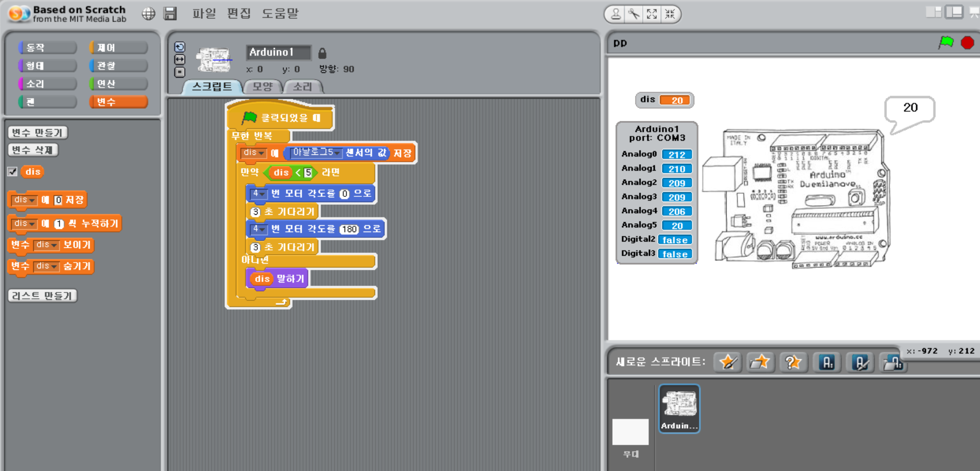This screenshot has height=471, width=980.
Task: Open dis dropdown in 변수 숨기기 block
Action: [x=46, y=267]
